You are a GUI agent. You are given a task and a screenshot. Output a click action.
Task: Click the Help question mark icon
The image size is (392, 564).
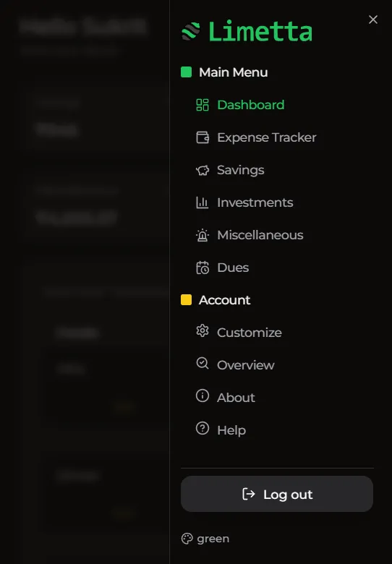[203, 428]
